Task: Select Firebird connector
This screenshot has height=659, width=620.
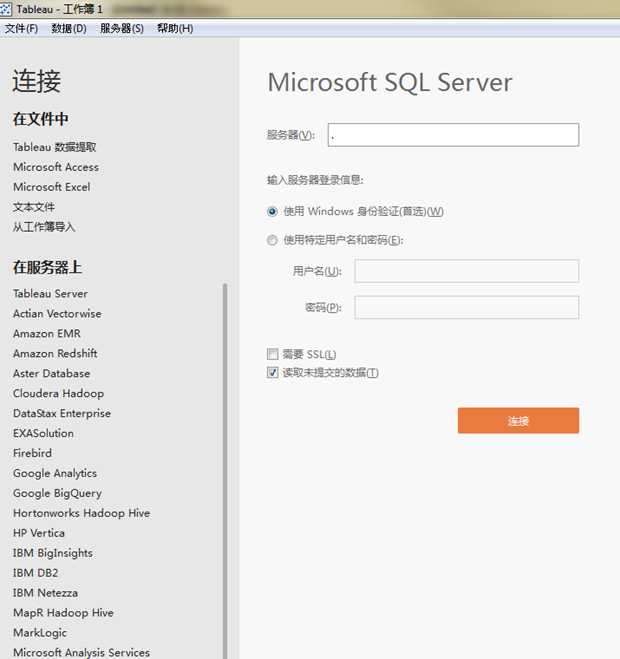Action: [x=32, y=453]
